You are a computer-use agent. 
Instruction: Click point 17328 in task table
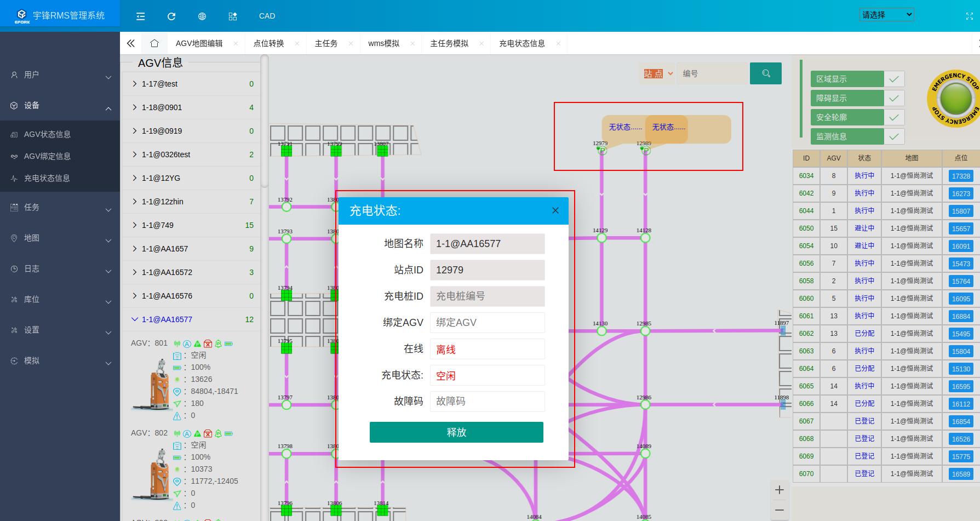(960, 176)
